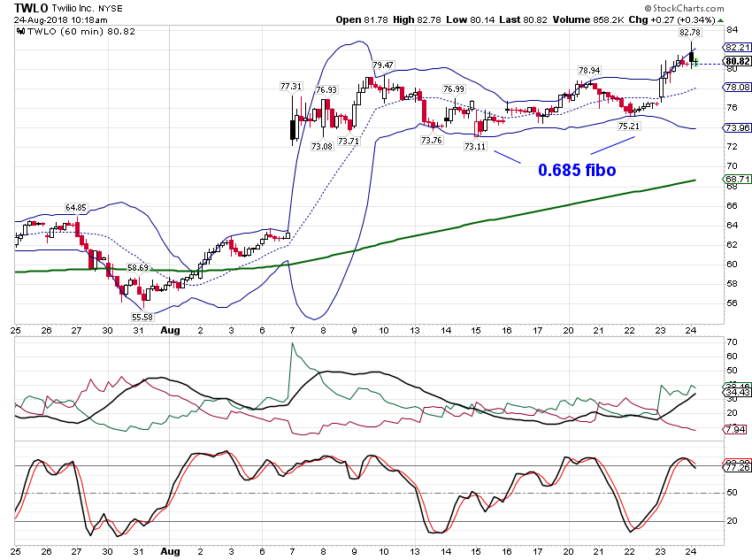The image size is (752, 560).
Task: Click the 73.08 low price callout
Action: click(322, 146)
